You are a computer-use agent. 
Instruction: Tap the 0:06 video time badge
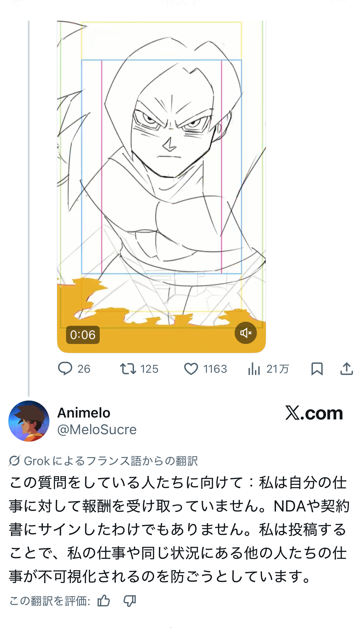(x=83, y=335)
